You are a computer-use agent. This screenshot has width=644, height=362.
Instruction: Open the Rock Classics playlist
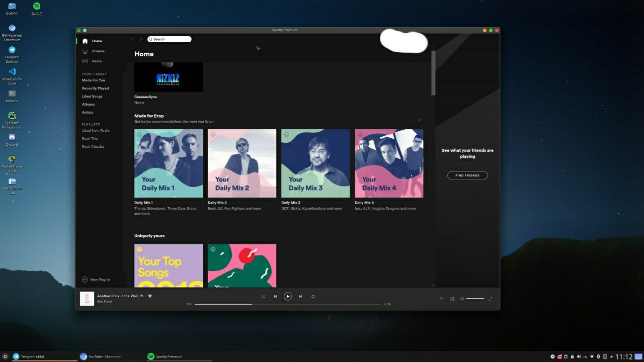coord(94,147)
